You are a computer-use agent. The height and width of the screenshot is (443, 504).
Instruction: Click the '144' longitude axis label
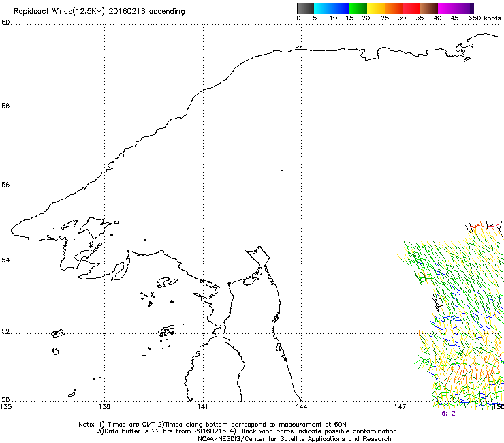[302, 407]
